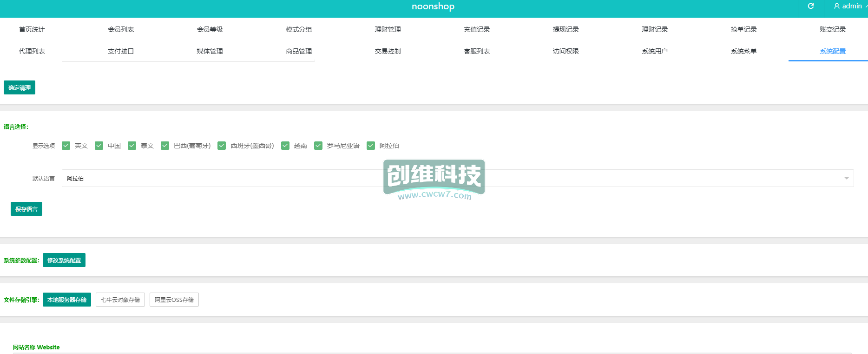Open 理财管理 tab
The width and height of the screenshot is (868, 354).
click(x=388, y=29)
